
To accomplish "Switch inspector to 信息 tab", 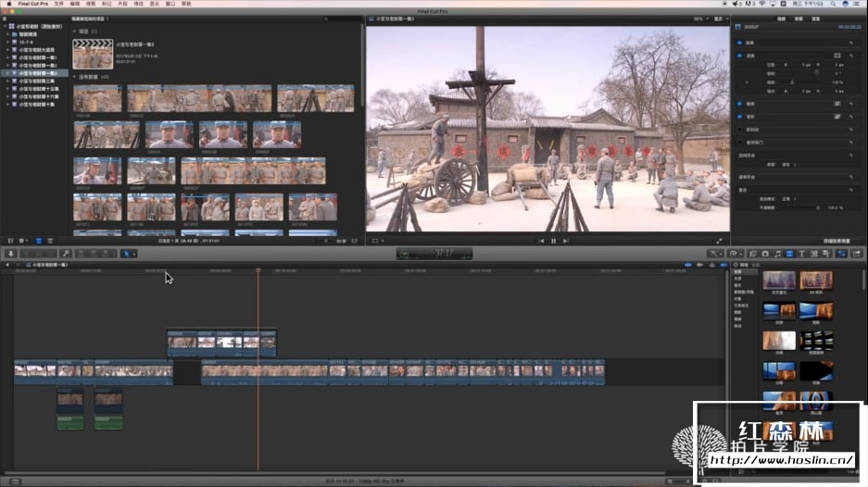I will coord(816,19).
